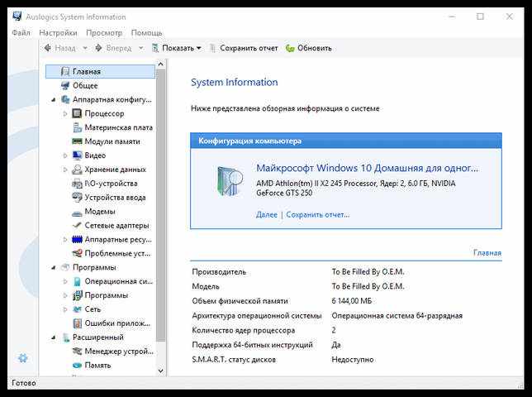Click the Обновить refresh button

tap(308, 48)
